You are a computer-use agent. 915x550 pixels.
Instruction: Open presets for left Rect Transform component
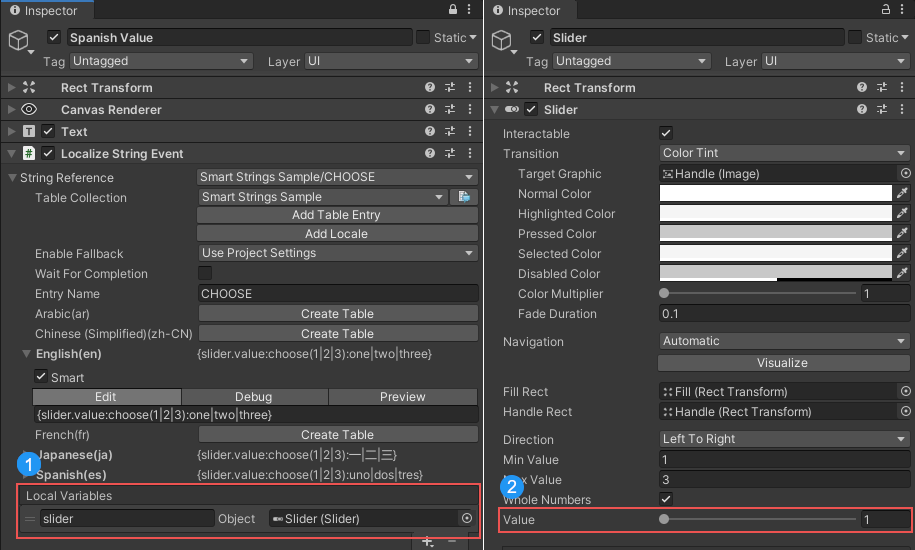point(449,88)
